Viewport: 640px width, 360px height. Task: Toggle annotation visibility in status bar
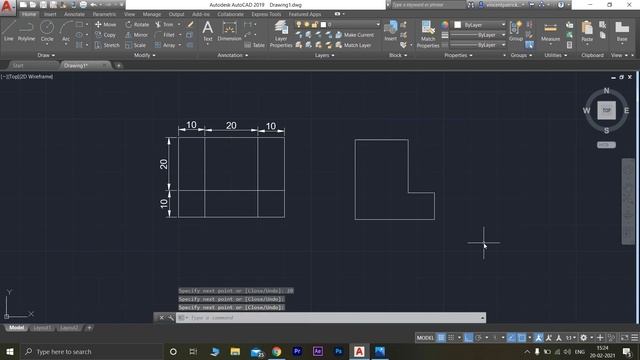coord(539,338)
